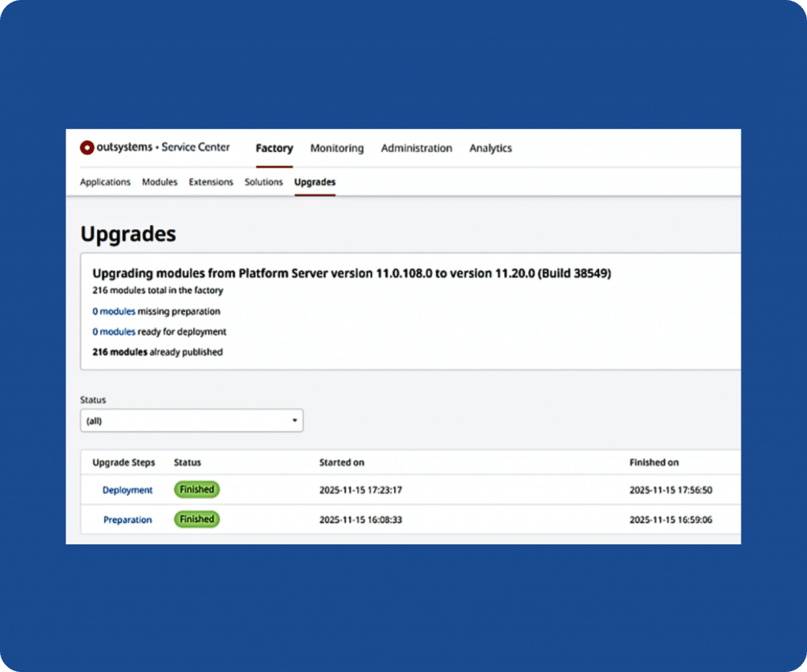
Task: Expand the Status (all) dropdown
Action: coord(192,421)
